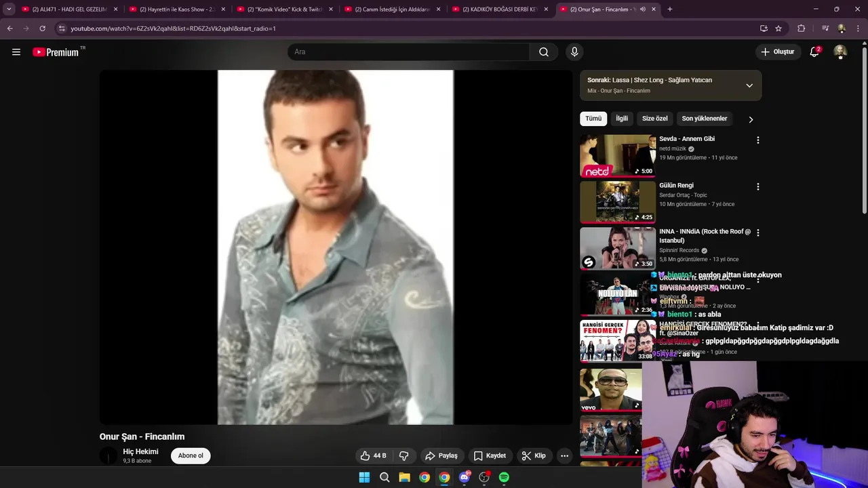Click install app icon in address bar
The height and width of the screenshot is (488, 868).
(764, 28)
